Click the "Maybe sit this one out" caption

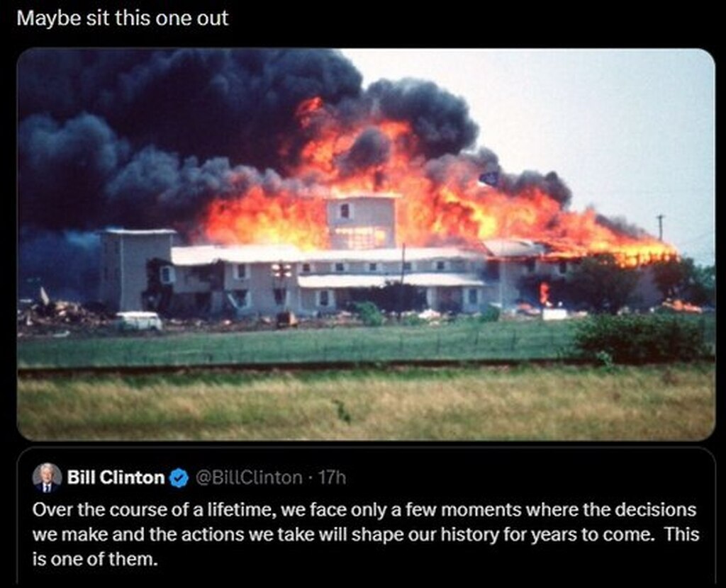(122, 18)
